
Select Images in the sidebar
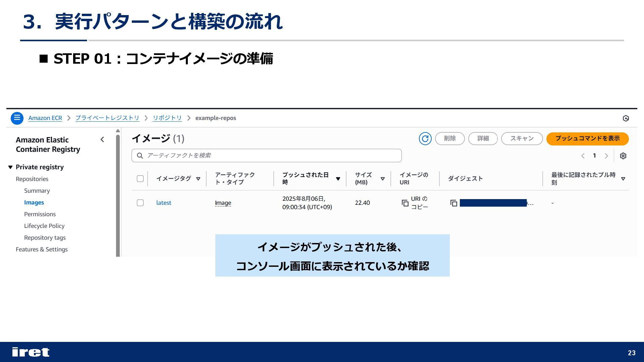[34, 202]
